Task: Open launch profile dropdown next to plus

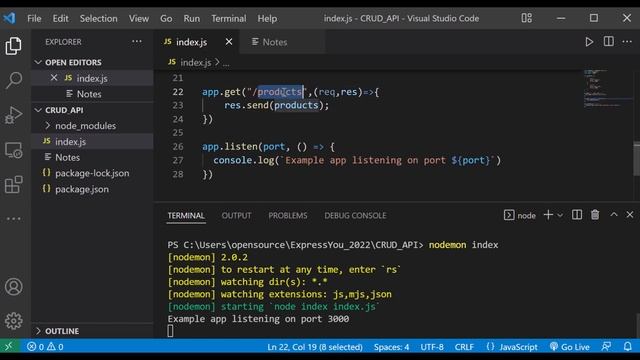Action: pyautogui.click(x=560, y=215)
